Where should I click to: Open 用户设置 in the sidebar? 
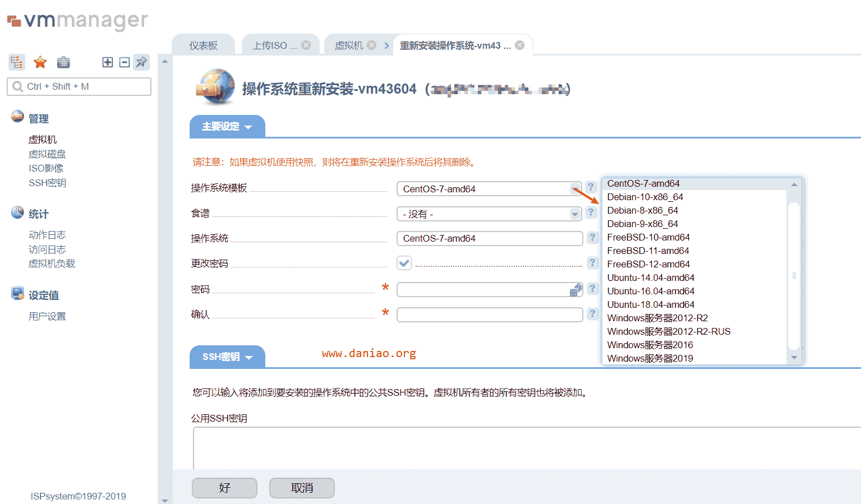coord(47,316)
